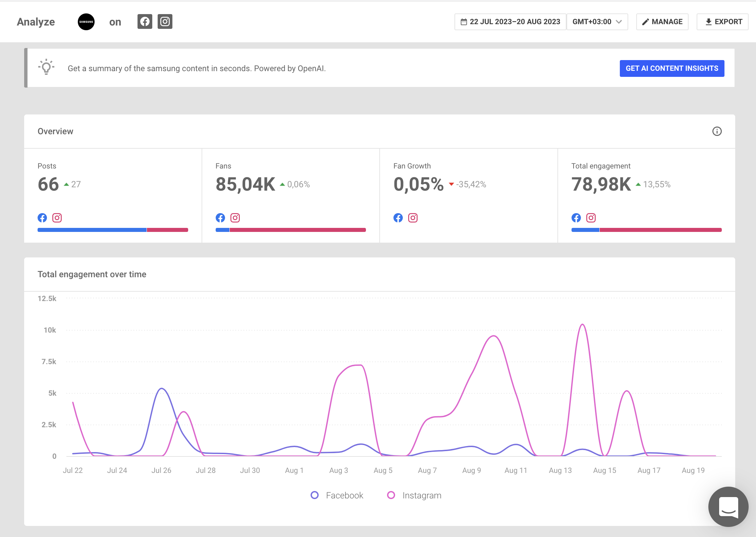The width and height of the screenshot is (756, 537).
Task: Click the Fans distribution bar
Action: point(291,230)
